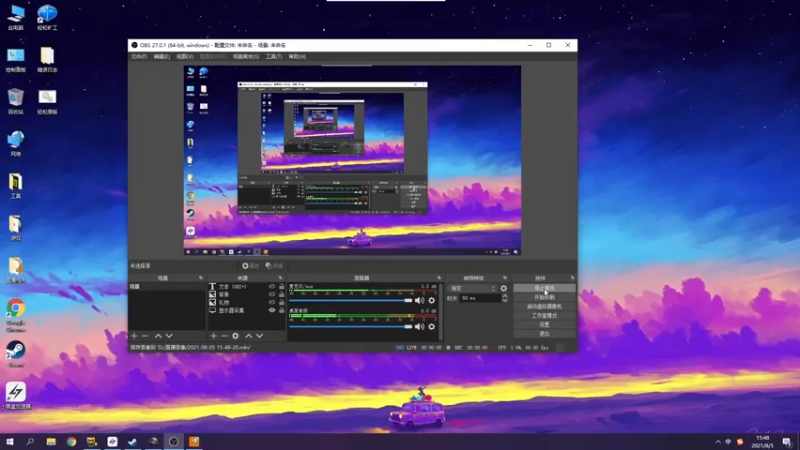Move the selected source down
800x450 pixels.
point(260,336)
